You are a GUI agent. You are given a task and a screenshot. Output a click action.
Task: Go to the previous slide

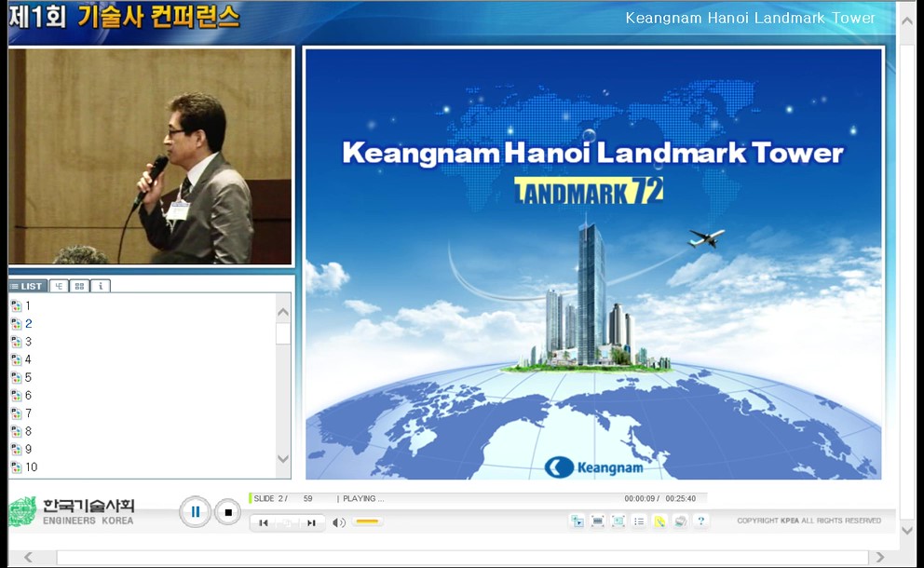264,523
